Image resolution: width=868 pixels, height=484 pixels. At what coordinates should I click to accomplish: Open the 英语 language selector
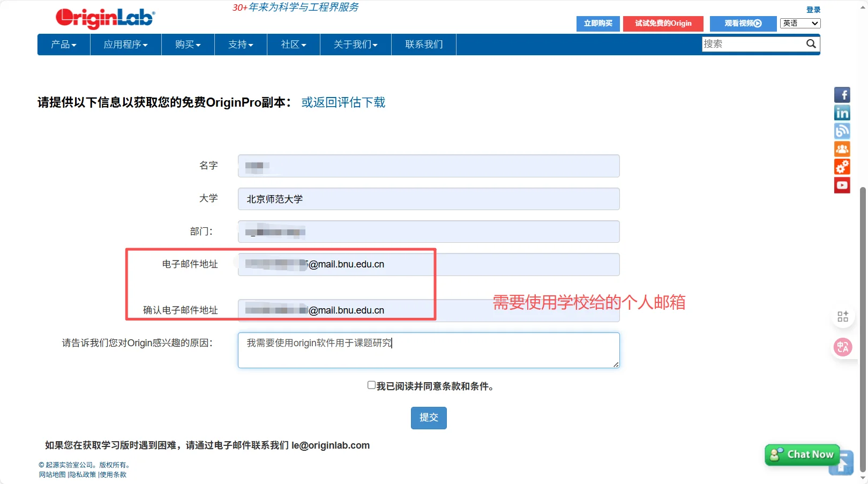point(799,23)
